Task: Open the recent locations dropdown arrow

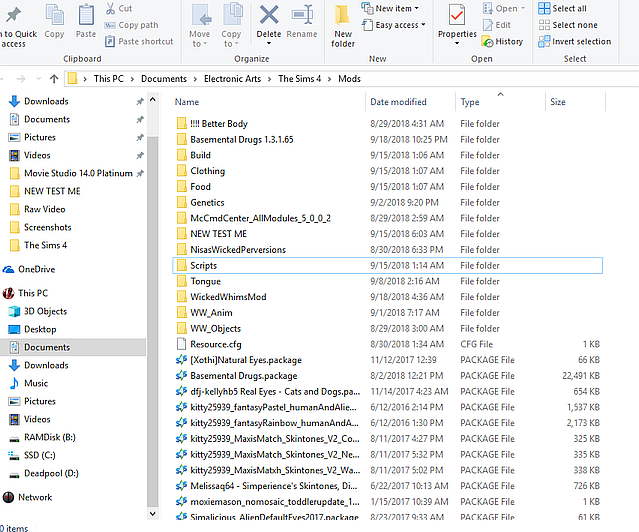Action: click(39, 78)
